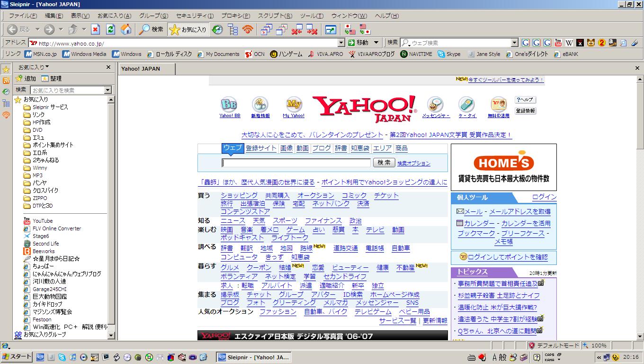644x364 pixels.
Task: Click the English-to-Japanese translate flag icon
Action: tap(365, 29)
